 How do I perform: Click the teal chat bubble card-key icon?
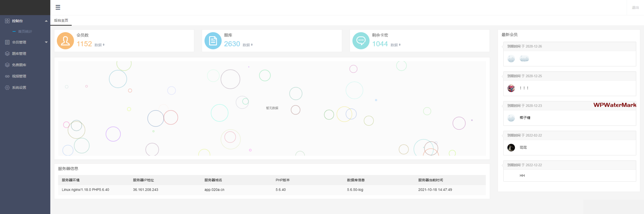pos(361,41)
